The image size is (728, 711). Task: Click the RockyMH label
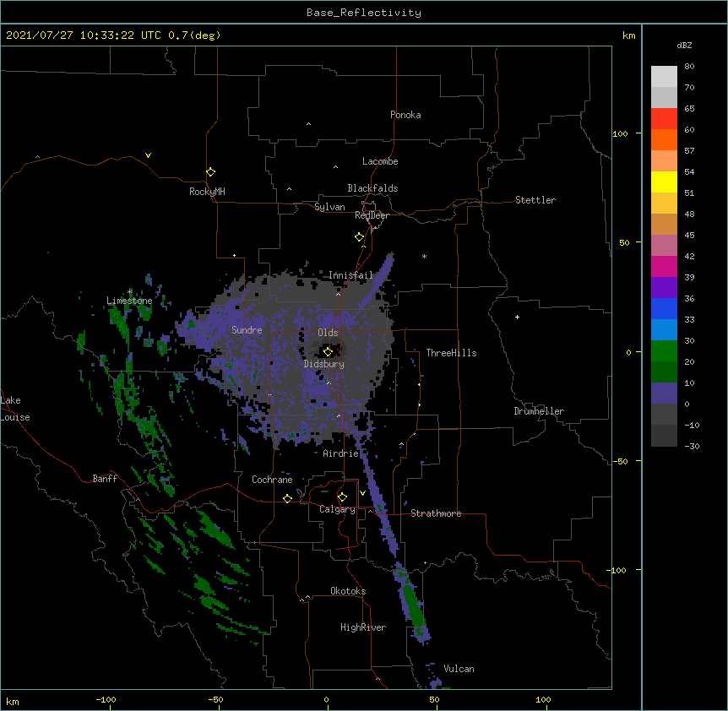207,192
